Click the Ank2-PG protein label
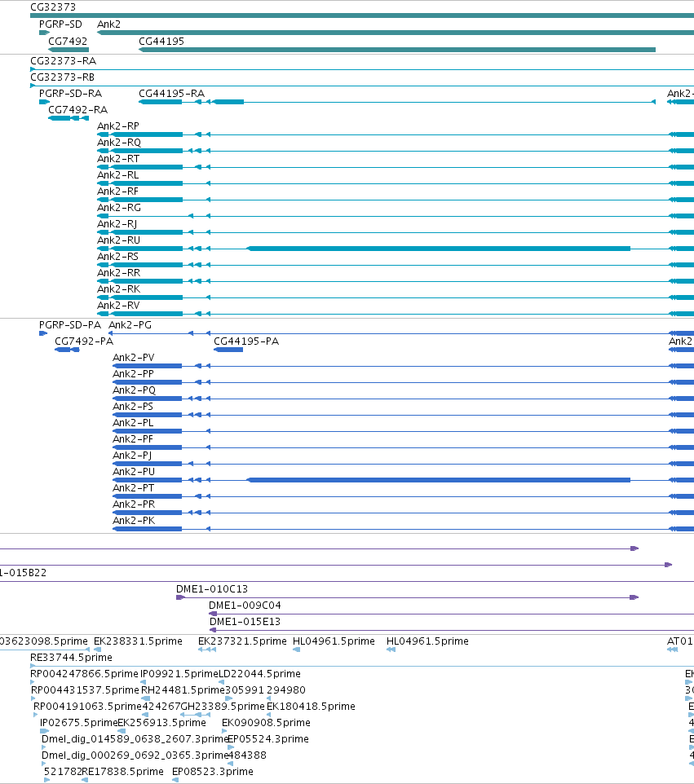694x784 pixels. [130, 325]
